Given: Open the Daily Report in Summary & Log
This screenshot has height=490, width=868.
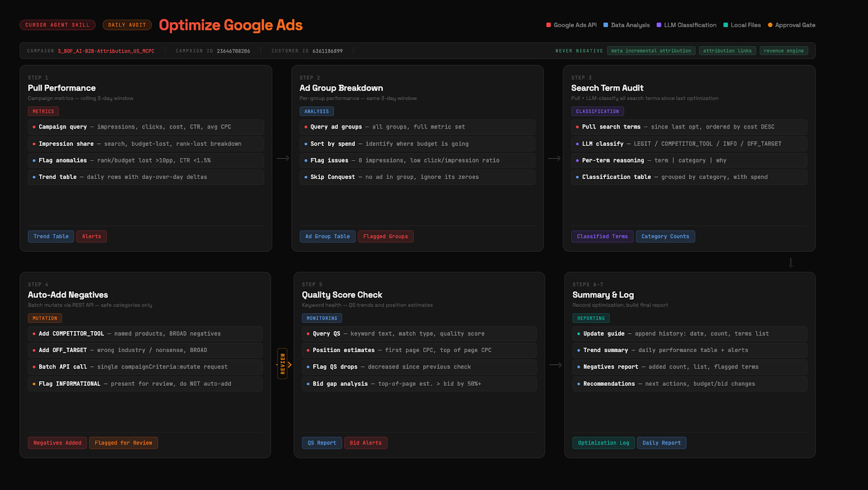Looking at the screenshot, I should tap(662, 443).
